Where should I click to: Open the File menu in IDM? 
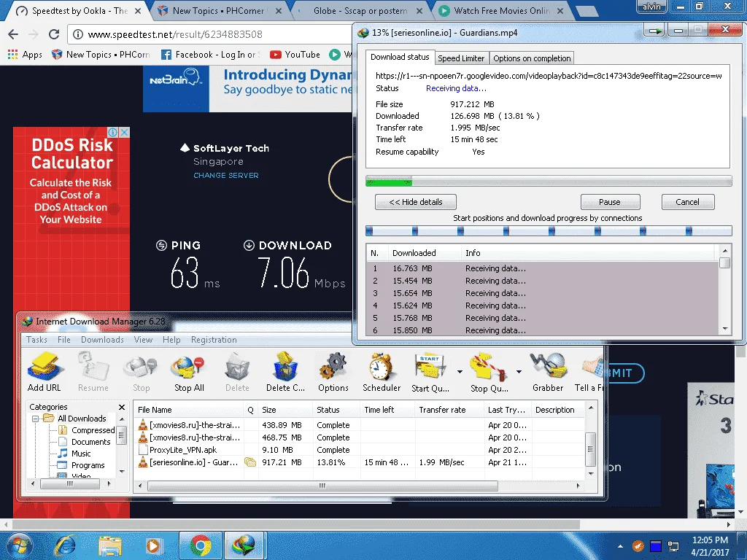(x=64, y=340)
